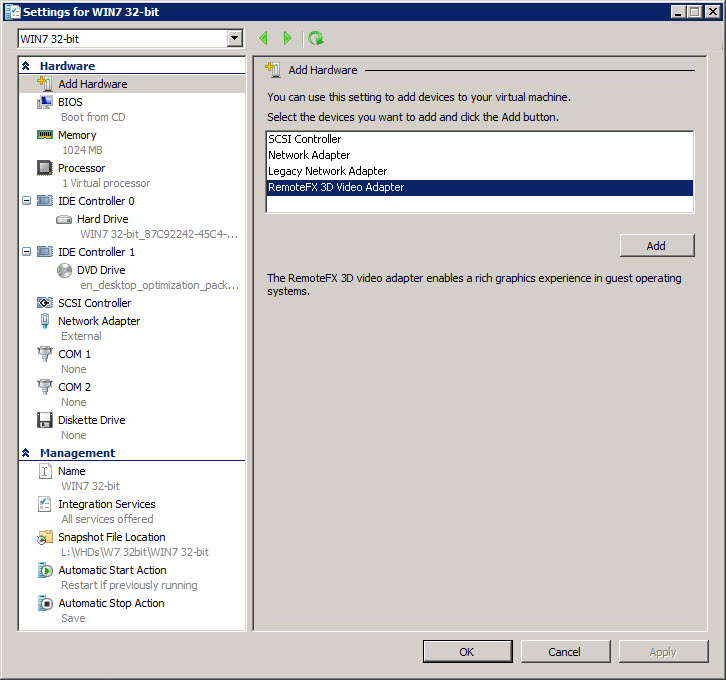Screen dimensions: 726x680
Task: Choose Legacy Network Adapter in device list
Action: click(327, 171)
